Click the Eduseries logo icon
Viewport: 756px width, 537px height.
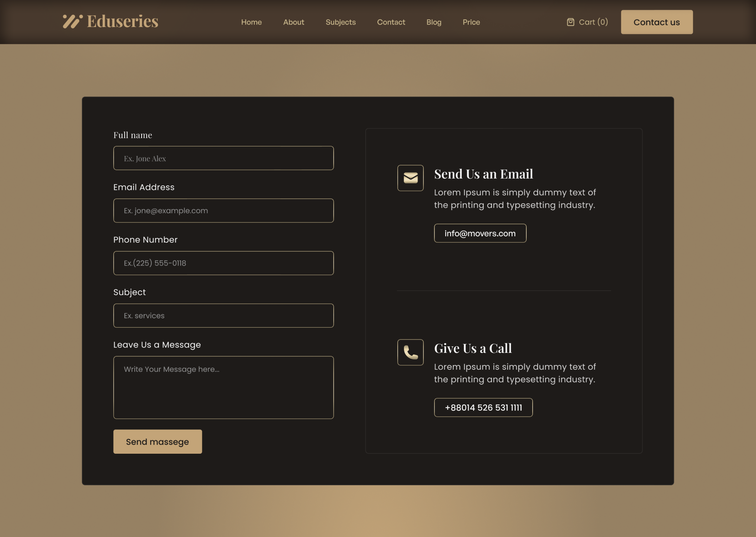pyautogui.click(x=72, y=21)
